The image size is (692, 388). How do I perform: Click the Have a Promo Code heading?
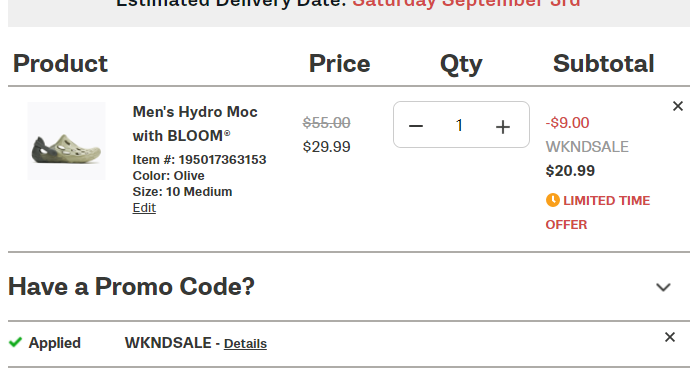(132, 287)
